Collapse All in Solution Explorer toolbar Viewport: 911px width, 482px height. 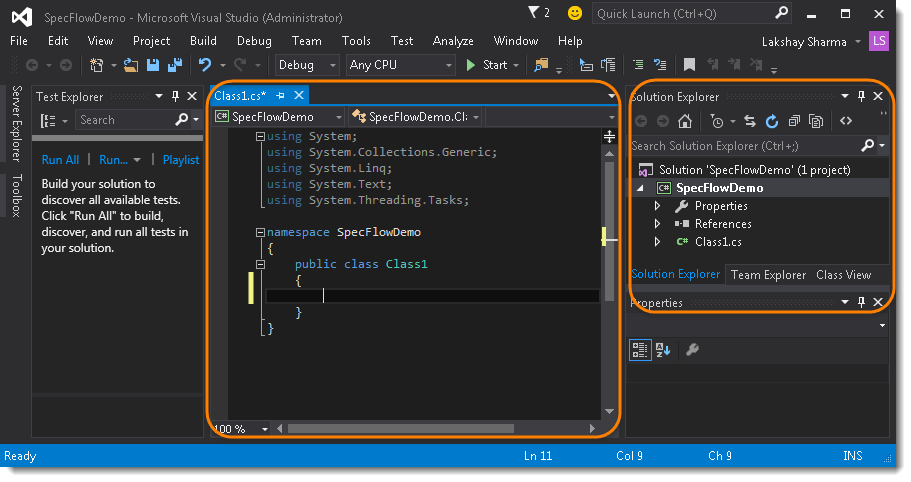click(x=794, y=121)
